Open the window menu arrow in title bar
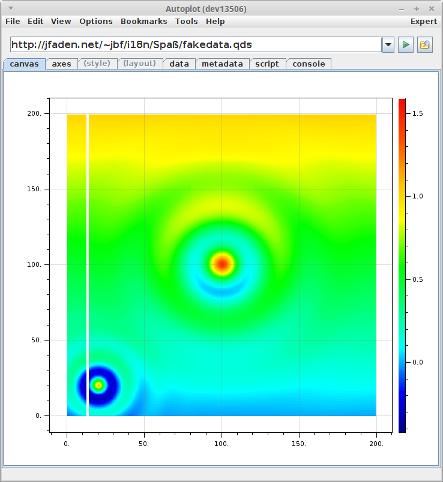443x482 pixels. tap(11, 8)
